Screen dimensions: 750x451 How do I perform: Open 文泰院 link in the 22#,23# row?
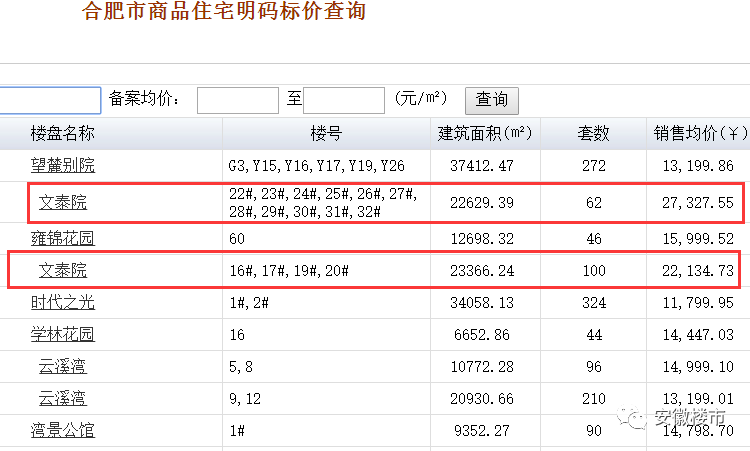click(63, 202)
